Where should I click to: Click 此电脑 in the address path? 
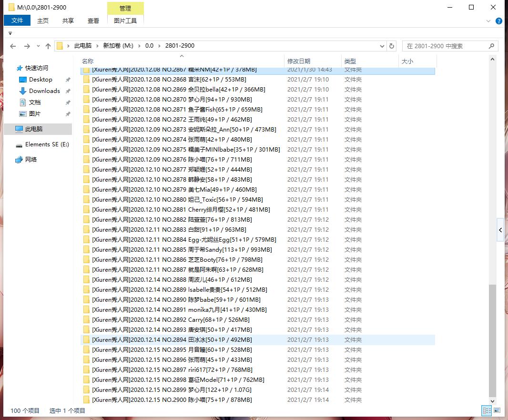[82, 46]
